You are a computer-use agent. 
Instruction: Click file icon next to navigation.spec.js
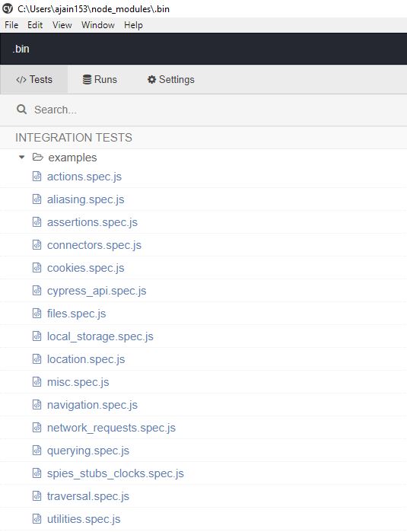point(37,404)
